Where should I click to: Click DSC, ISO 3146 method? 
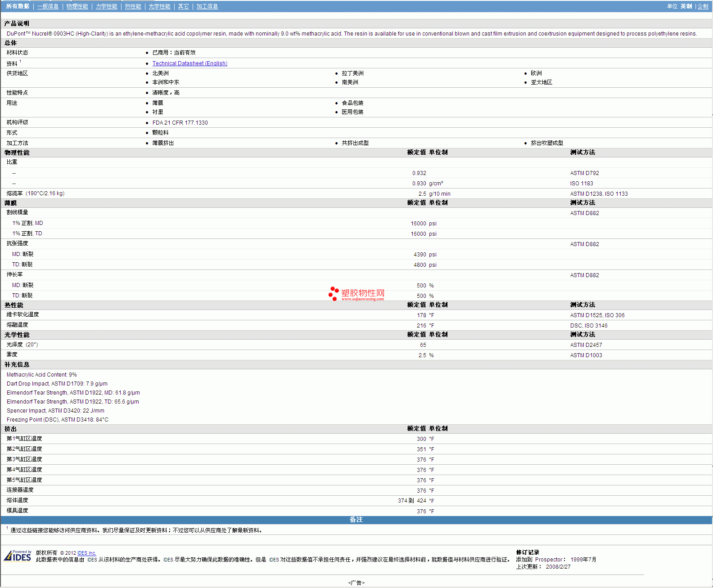tap(588, 326)
